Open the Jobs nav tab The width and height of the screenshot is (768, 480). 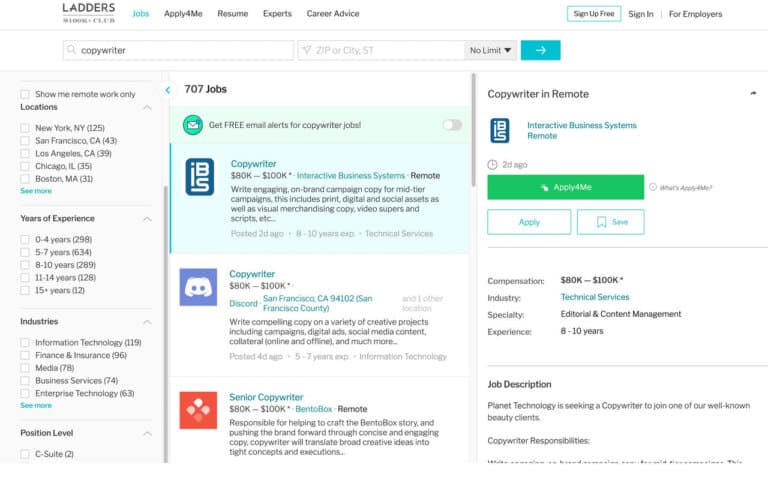click(141, 14)
